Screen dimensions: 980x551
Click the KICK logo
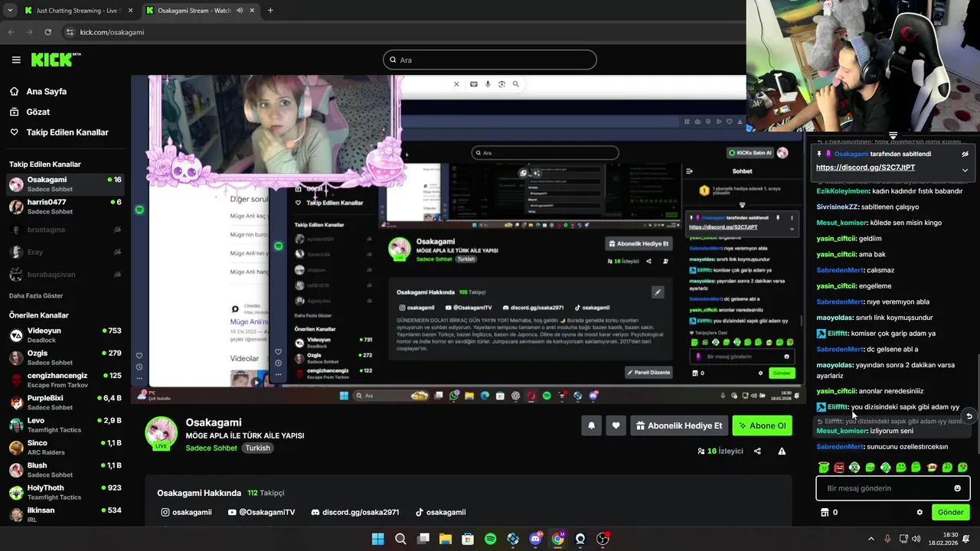click(54, 60)
